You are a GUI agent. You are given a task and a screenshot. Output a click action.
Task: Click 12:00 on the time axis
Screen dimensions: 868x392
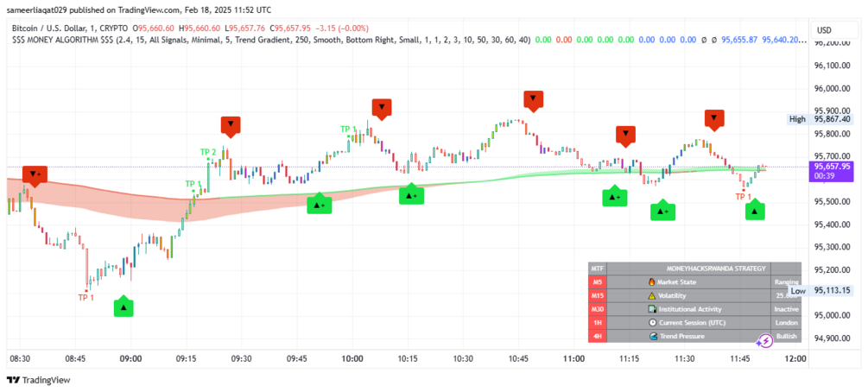[796, 359]
